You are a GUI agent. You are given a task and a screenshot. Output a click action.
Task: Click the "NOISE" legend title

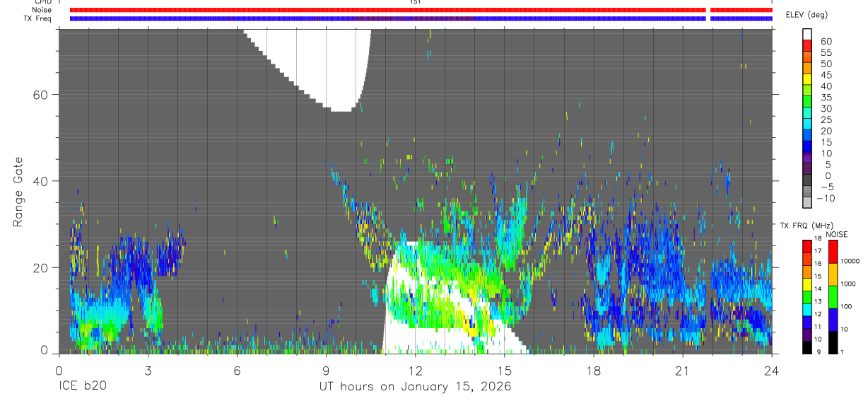pyautogui.click(x=836, y=234)
